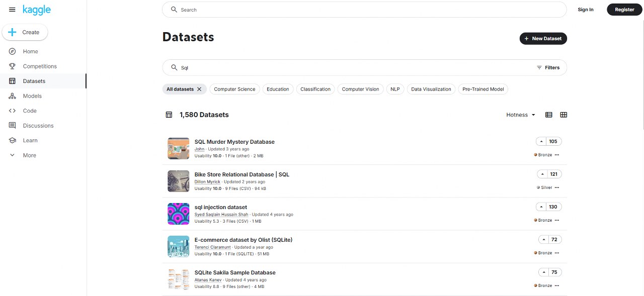Click the Kaggle logo
The height and width of the screenshot is (296, 644).
[37, 10]
